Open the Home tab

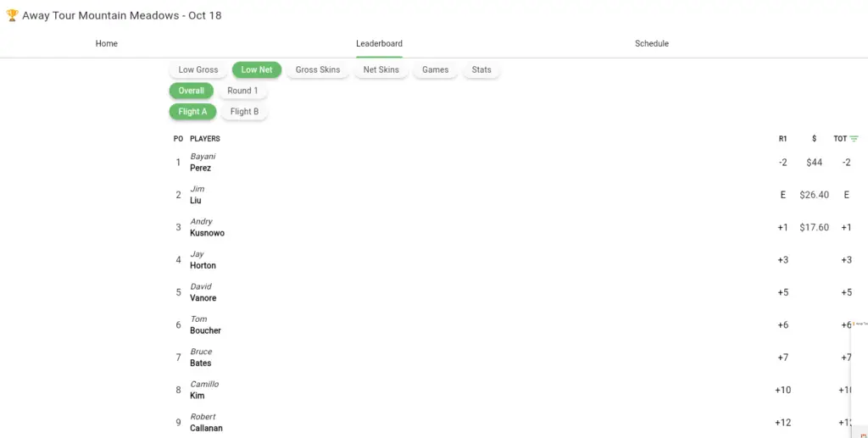(107, 43)
